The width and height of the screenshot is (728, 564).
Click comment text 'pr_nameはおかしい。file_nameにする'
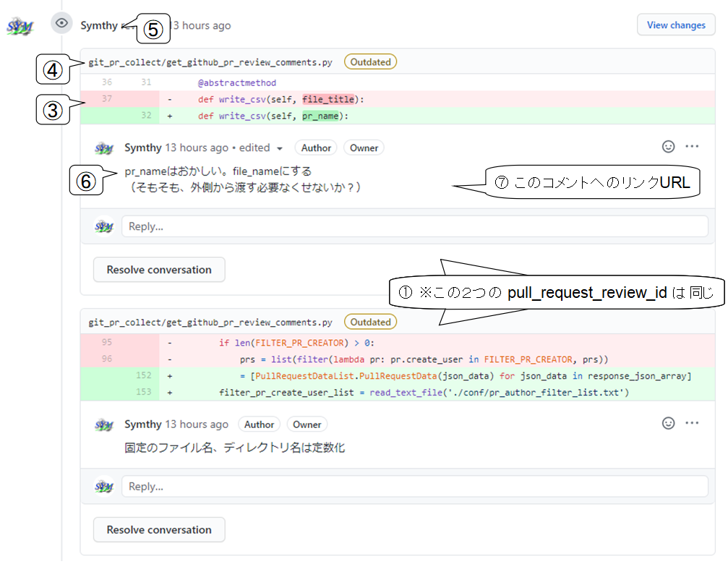click(218, 171)
